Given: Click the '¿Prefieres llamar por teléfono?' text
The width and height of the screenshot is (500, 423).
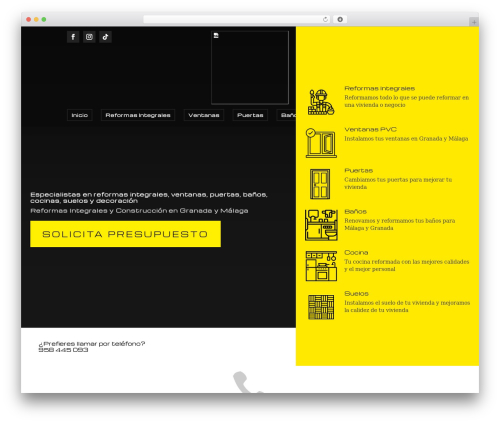Looking at the screenshot, I should 92,343.
